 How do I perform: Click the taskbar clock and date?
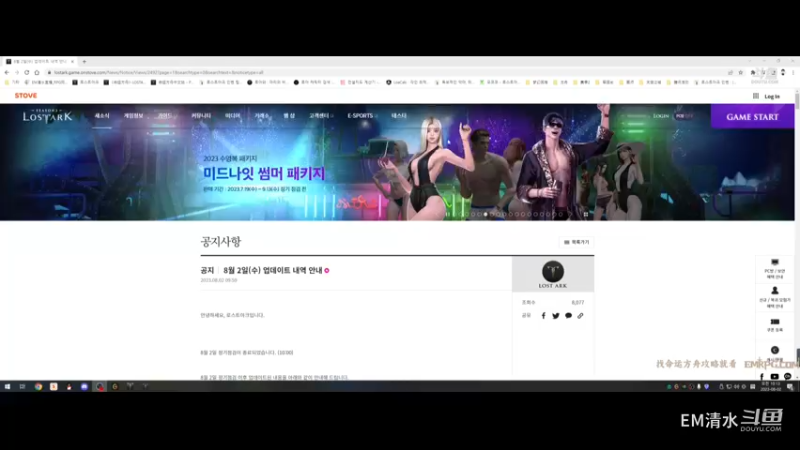click(x=771, y=386)
